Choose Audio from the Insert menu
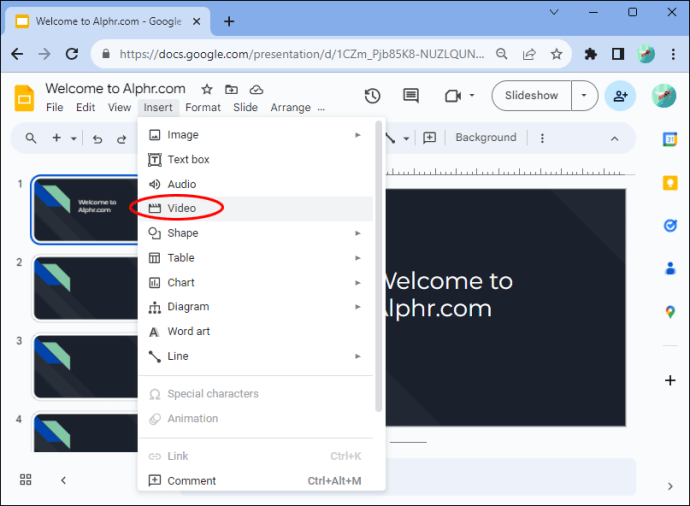 click(256, 184)
